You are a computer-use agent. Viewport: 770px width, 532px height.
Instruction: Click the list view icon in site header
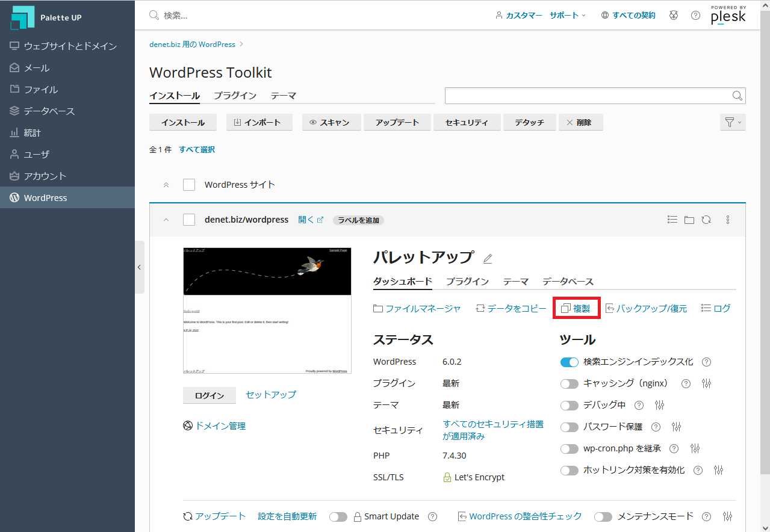pyautogui.click(x=672, y=220)
